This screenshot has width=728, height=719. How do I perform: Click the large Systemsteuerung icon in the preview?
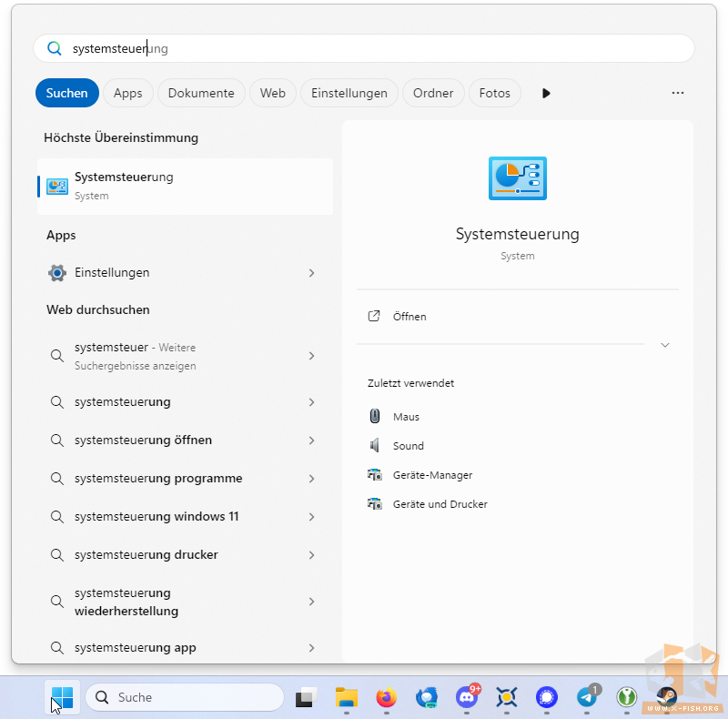click(x=518, y=178)
